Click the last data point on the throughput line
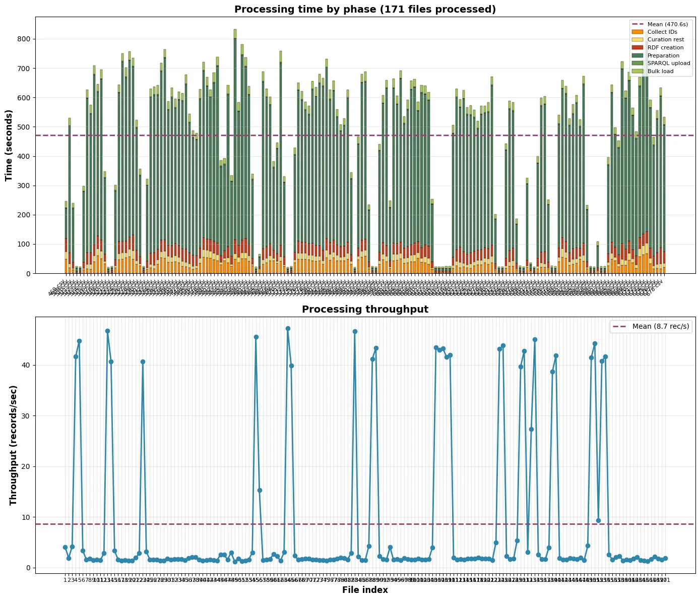This screenshot has height=600, width=700. click(x=665, y=559)
